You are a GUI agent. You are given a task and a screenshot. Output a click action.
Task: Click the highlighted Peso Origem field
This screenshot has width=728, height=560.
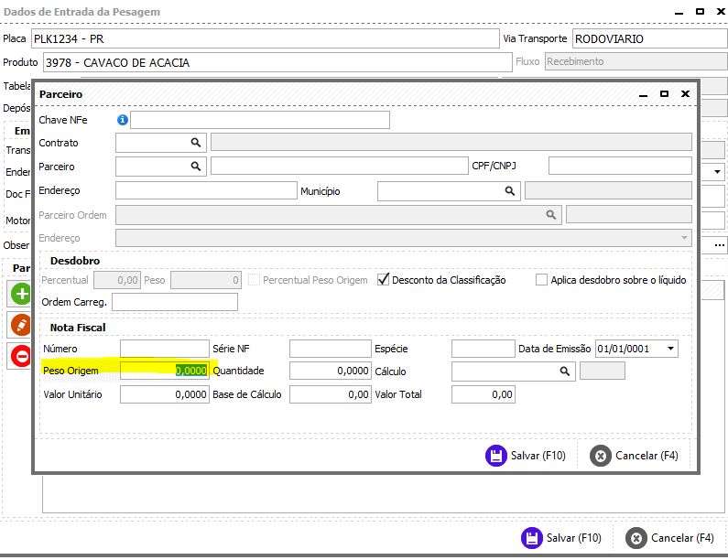coord(165,371)
